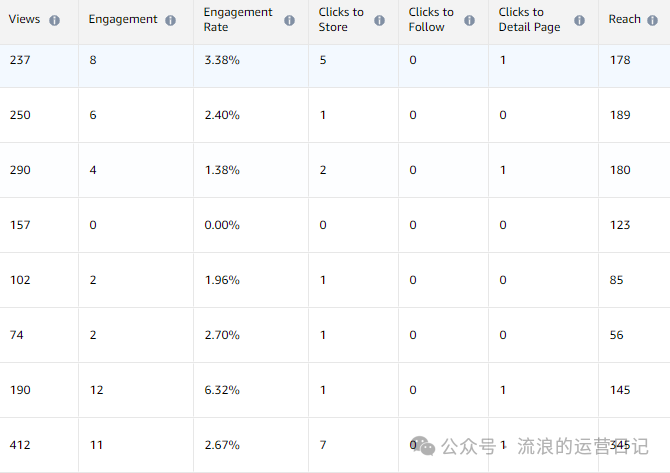
Task: Open the Engagement Rate info tooltip icon
Action: click(x=289, y=20)
